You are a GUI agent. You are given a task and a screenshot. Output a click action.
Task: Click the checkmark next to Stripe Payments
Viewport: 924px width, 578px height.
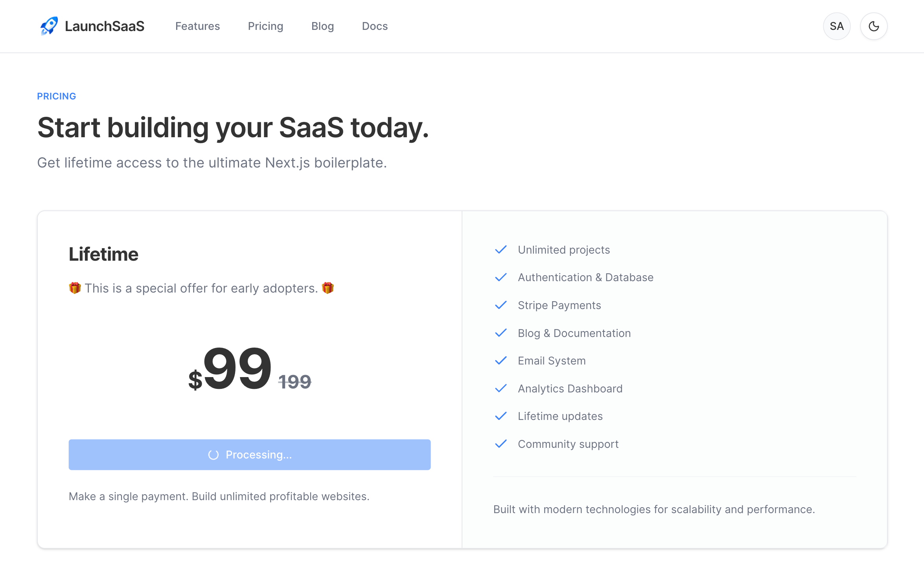coord(501,305)
